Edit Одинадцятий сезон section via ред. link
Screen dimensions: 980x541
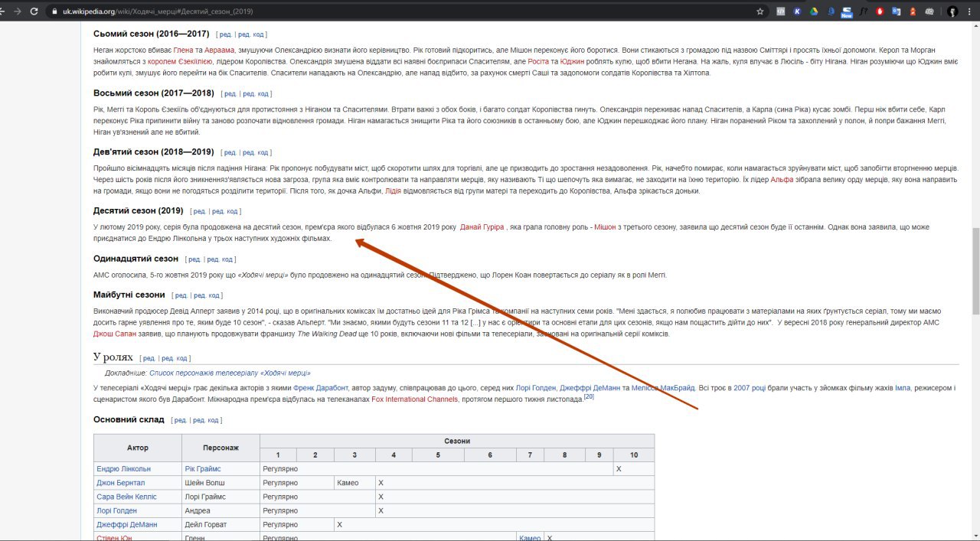[194, 259]
